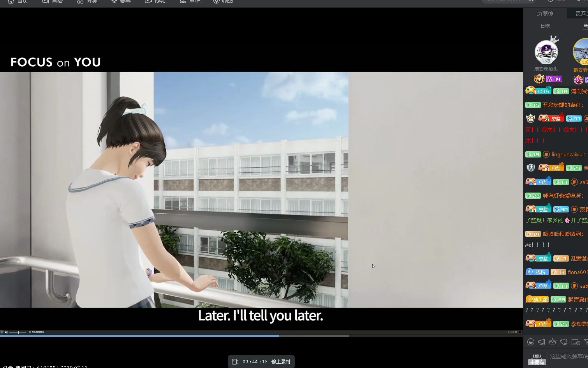
Task: Click the 直播 nav item
Action: (52, 2)
